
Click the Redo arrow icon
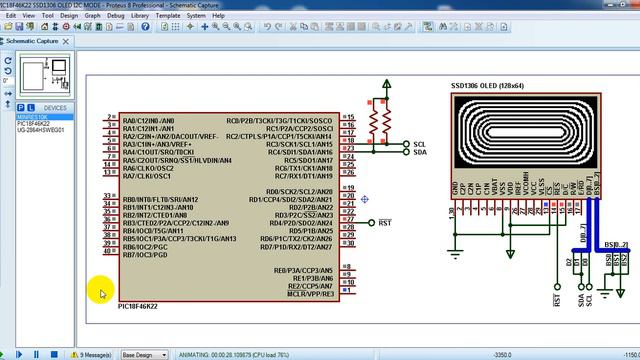click(278, 27)
